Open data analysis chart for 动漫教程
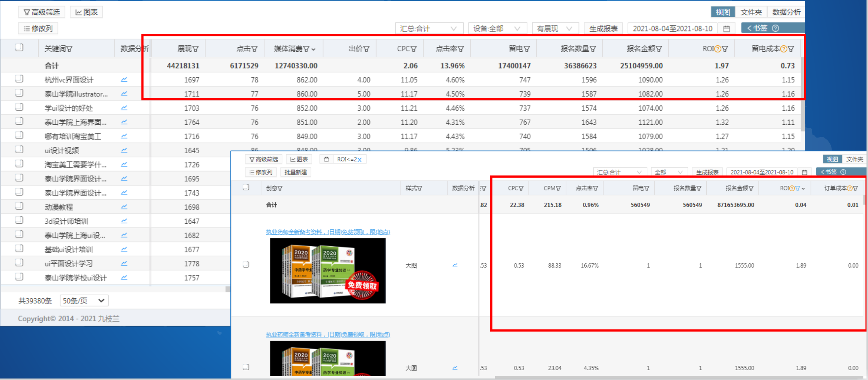Screen dimensions: 868x380 pos(124,207)
